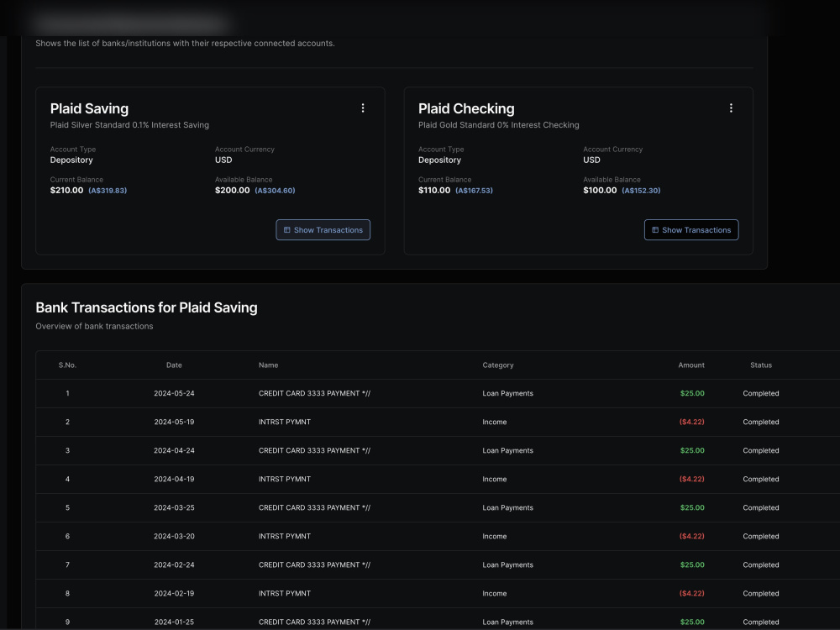The width and height of the screenshot is (840, 630).
Task: Click ($4.22) amount in row 6
Action: point(691,536)
